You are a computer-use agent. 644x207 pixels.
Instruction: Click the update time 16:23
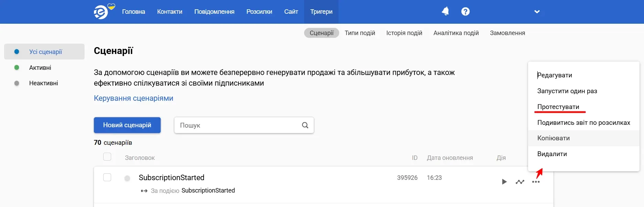434,178
